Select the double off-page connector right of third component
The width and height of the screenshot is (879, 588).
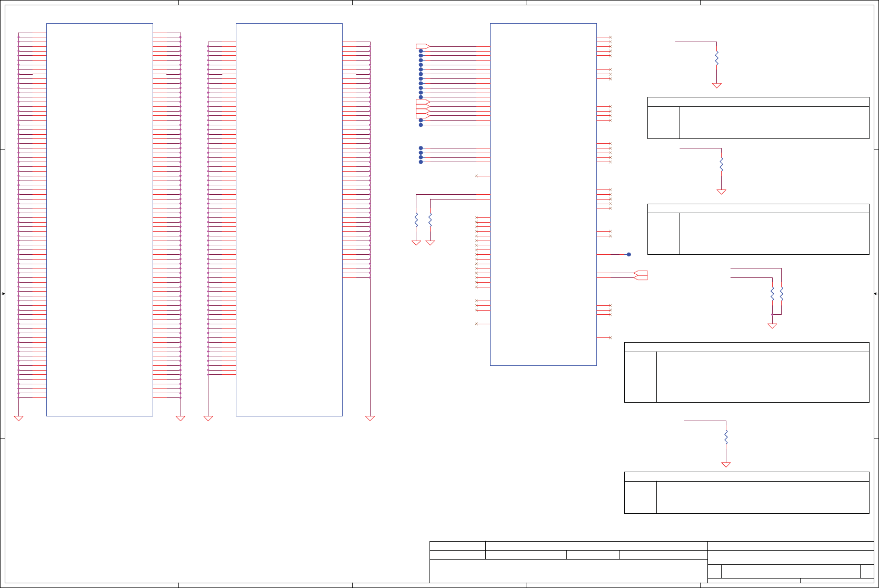(641, 275)
